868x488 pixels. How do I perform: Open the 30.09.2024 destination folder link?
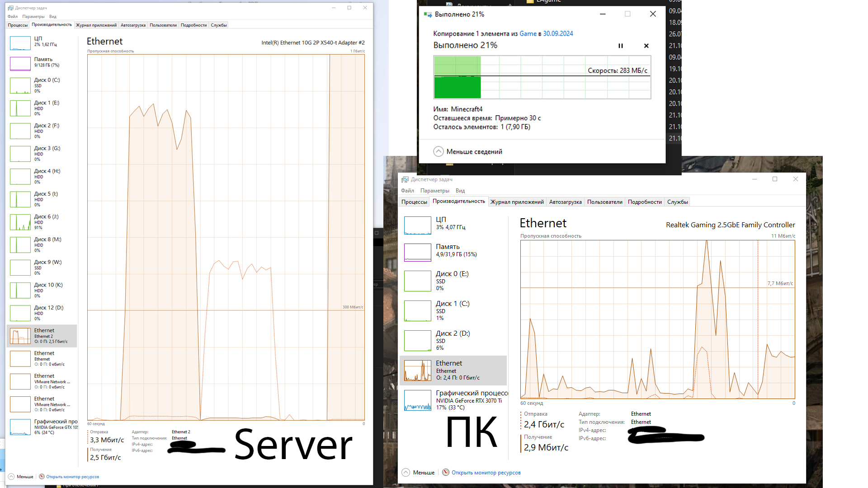(x=557, y=33)
